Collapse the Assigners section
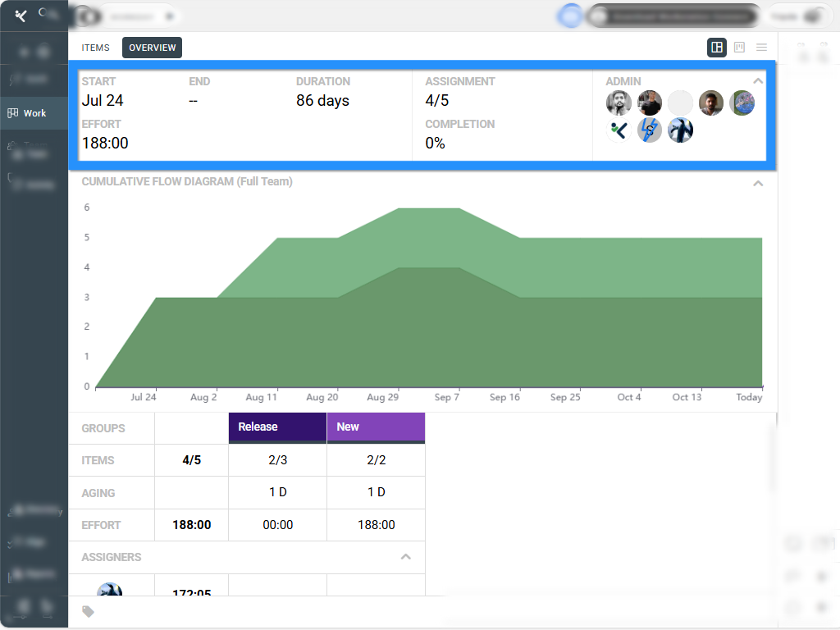Image resolution: width=840 pixels, height=630 pixels. (x=405, y=557)
